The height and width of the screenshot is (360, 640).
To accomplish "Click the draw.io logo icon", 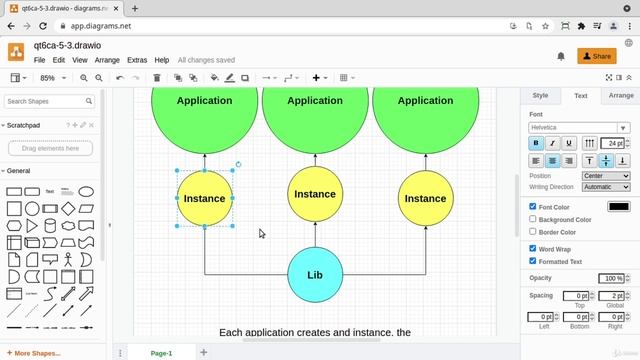I will click(16, 52).
